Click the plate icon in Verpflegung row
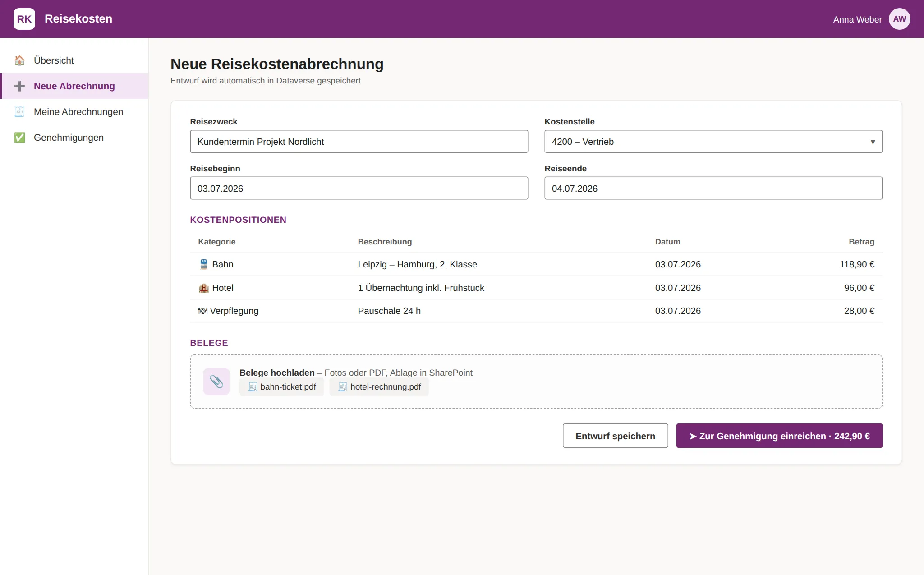Viewport: 924px width, 575px height. pyautogui.click(x=203, y=311)
